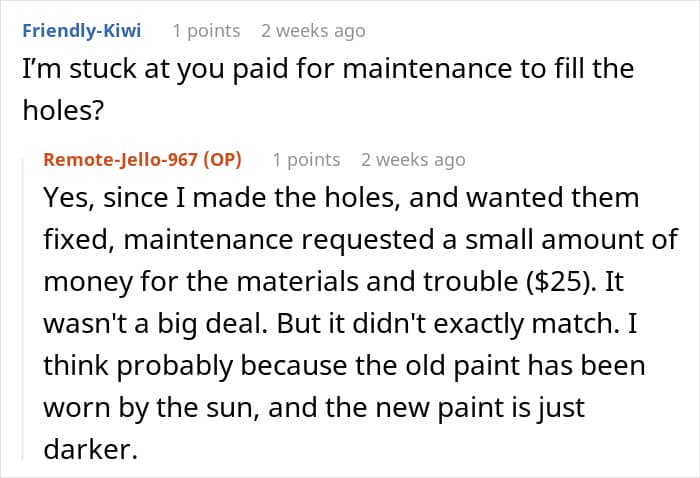The width and height of the screenshot is (700, 478).
Task: Click the line starting "fixed, maintenance requested"
Action: (361, 240)
